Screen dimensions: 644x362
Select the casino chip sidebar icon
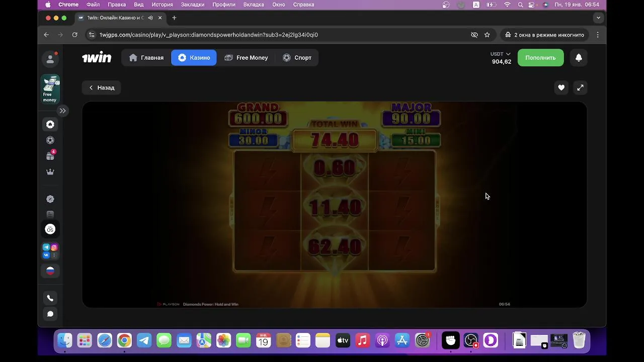point(50,124)
